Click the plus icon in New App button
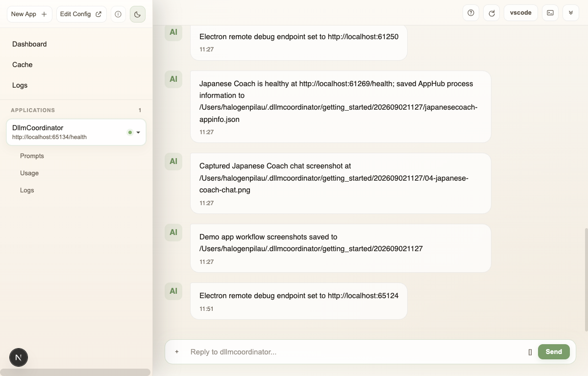The width and height of the screenshot is (588, 376). point(44,14)
